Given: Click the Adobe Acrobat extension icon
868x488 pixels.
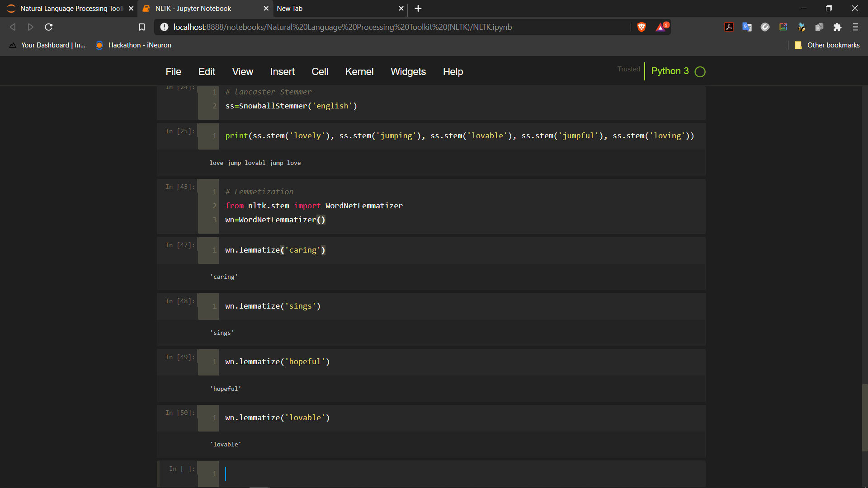Looking at the screenshot, I should click(729, 27).
